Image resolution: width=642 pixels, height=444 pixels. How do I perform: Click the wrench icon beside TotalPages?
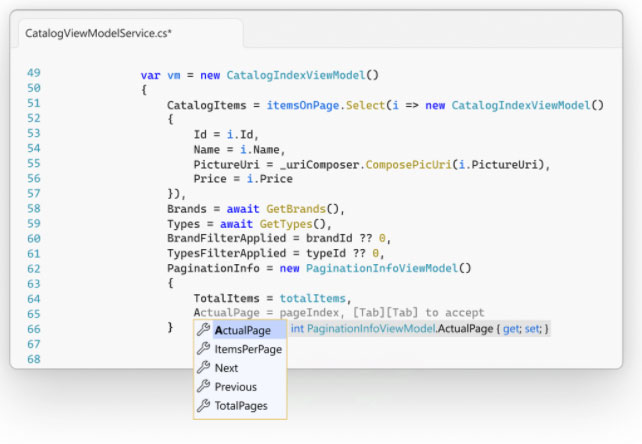[203, 406]
